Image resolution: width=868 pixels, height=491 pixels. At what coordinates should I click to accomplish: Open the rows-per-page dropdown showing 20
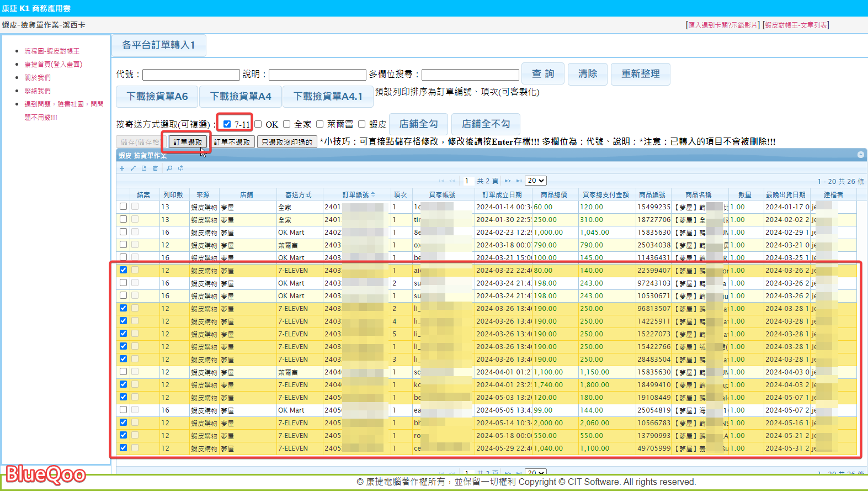535,181
